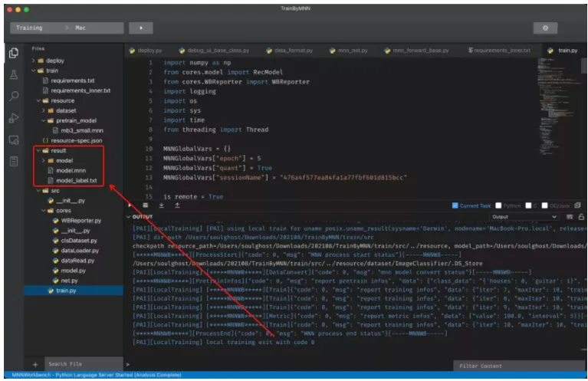Screen dimensions: 588x381
Task: Switch to the data_format.py tab
Action: click(289, 51)
